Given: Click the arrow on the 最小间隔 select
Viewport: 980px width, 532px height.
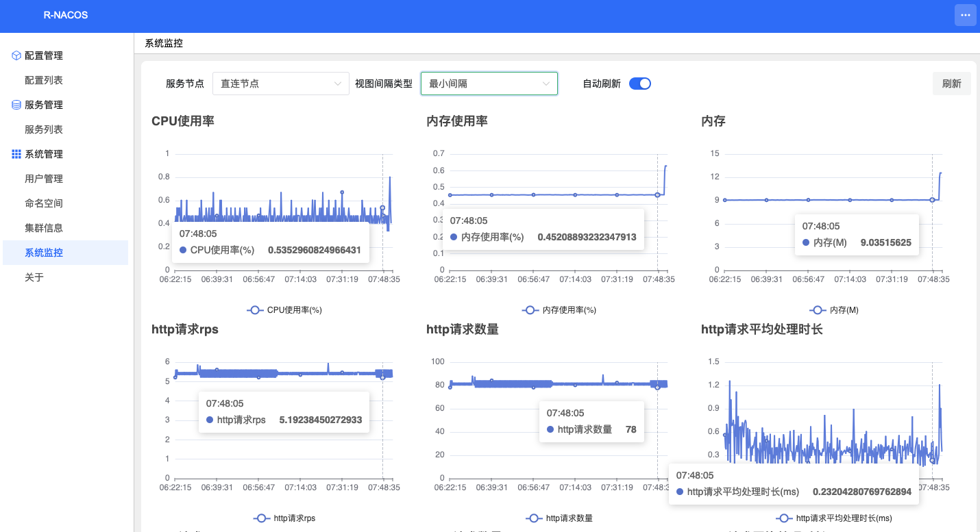Looking at the screenshot, I should coord(546,84).
